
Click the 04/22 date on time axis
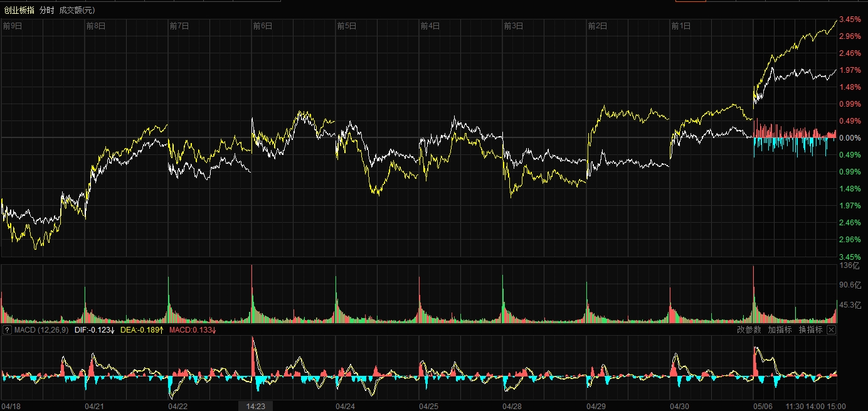[x=178, y=406]
